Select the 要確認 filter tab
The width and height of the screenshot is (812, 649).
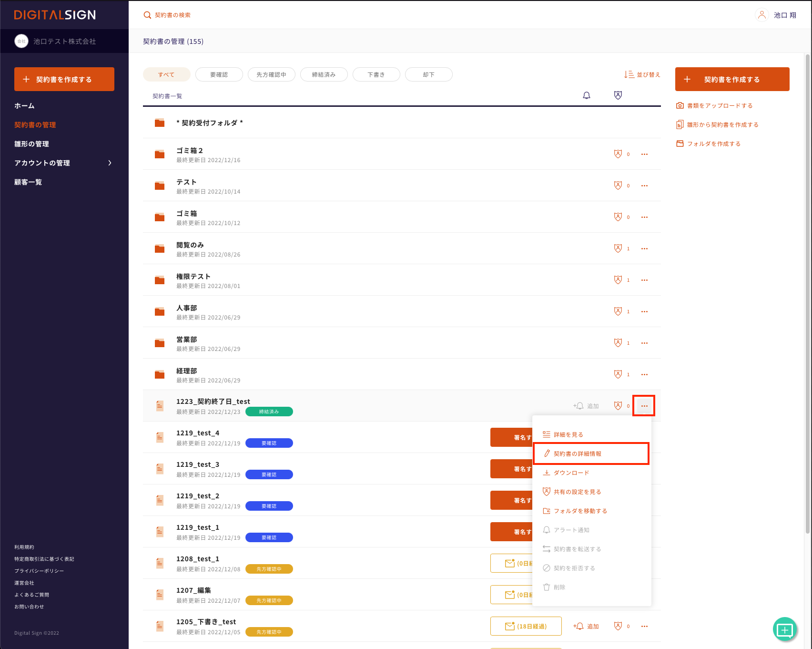coord(219,75)
